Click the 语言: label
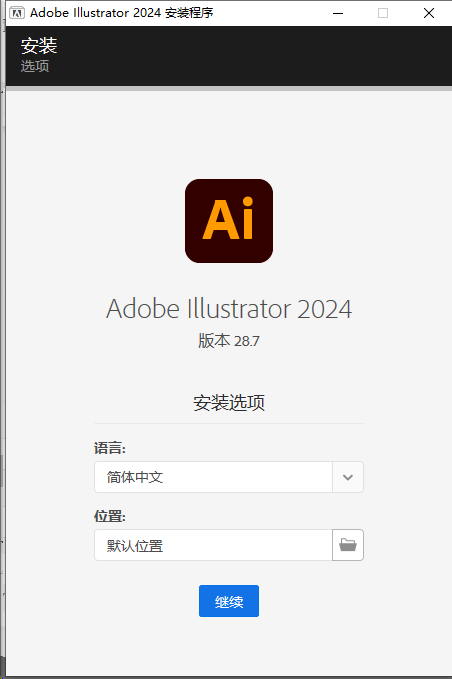 pos(110,448)
